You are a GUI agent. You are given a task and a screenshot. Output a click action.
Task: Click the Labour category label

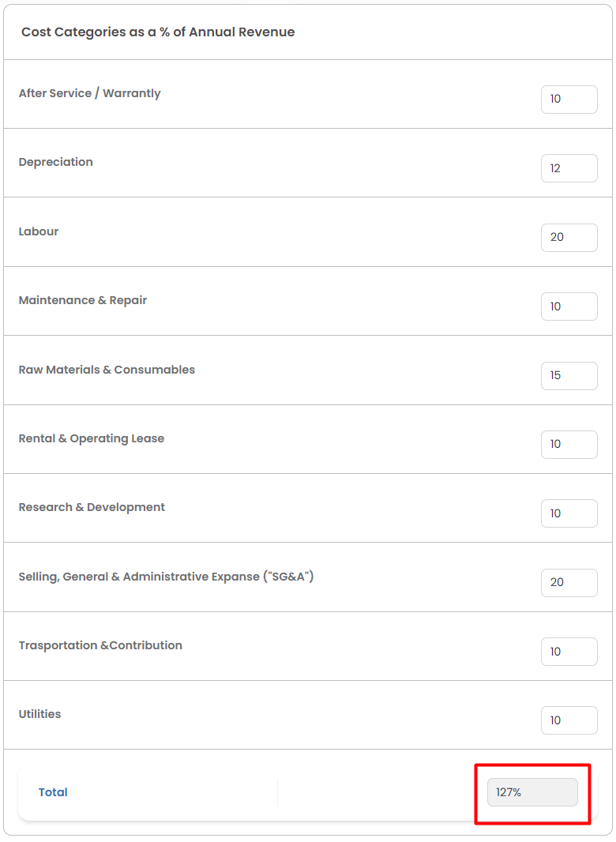coord(39,231)
